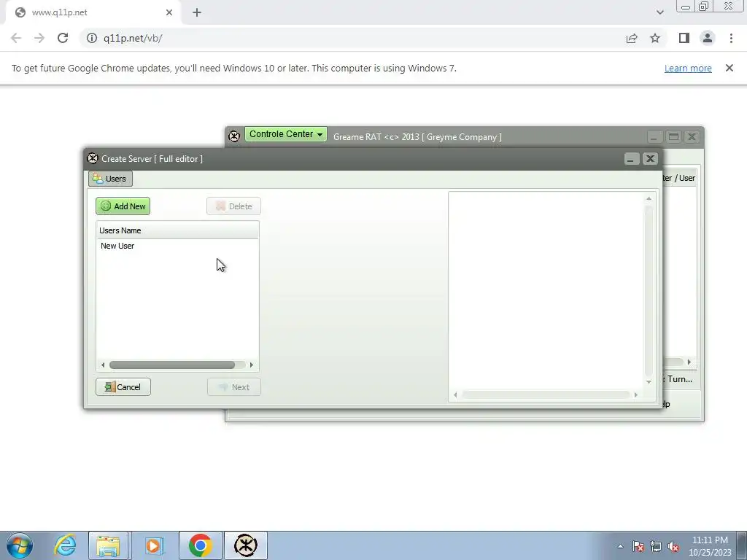
Task: Click the Users Name column header
Action: click(x=178, y=230)
